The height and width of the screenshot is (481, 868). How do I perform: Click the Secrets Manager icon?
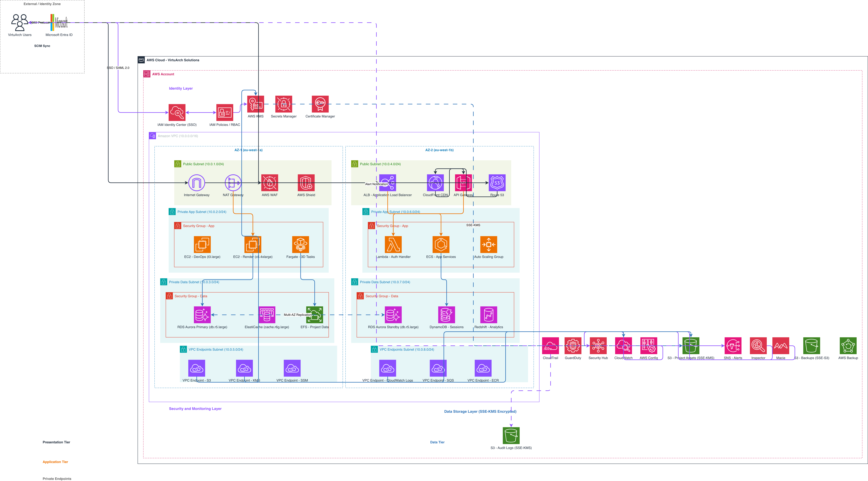click(x=284, y=104)
